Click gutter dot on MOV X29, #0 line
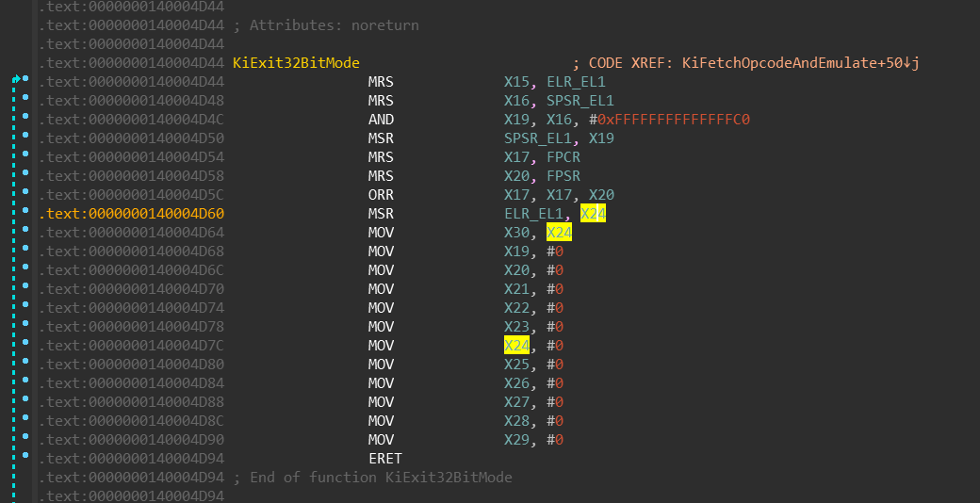This screenshot has width=980, height=503. (x=25, y=436)
